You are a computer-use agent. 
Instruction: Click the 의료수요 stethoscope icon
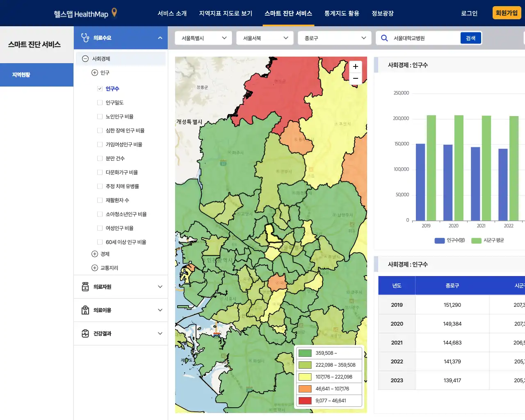85,38
